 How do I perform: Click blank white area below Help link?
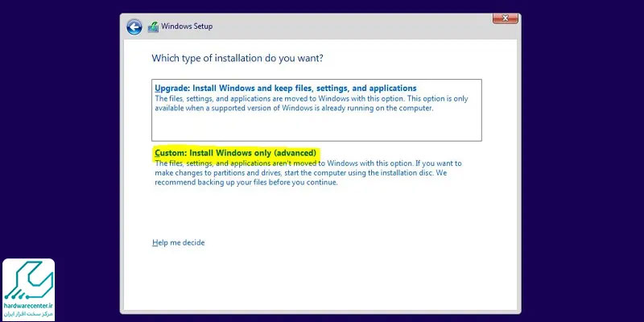322,278
